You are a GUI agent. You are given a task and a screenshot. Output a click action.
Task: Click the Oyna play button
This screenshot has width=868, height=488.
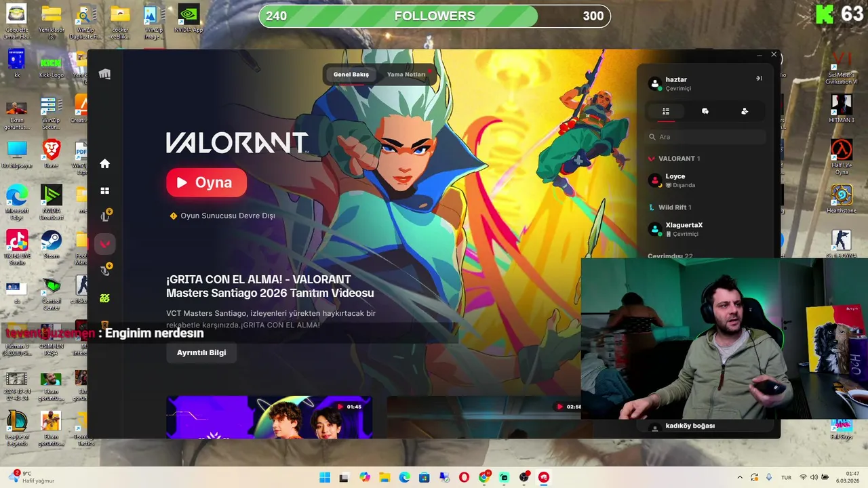(x=206, y=182)
